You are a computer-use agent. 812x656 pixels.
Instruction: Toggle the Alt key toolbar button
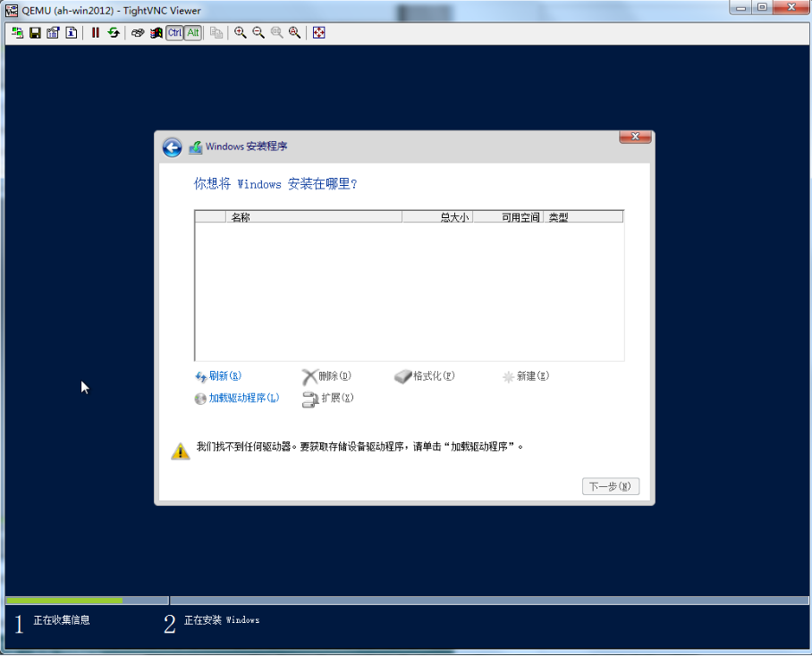pos(193,33)
